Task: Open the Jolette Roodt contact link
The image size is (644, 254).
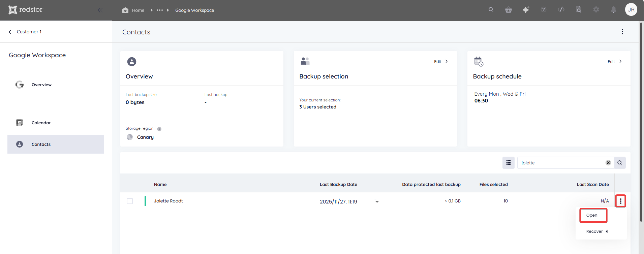Action: click(x=168, y=201)
